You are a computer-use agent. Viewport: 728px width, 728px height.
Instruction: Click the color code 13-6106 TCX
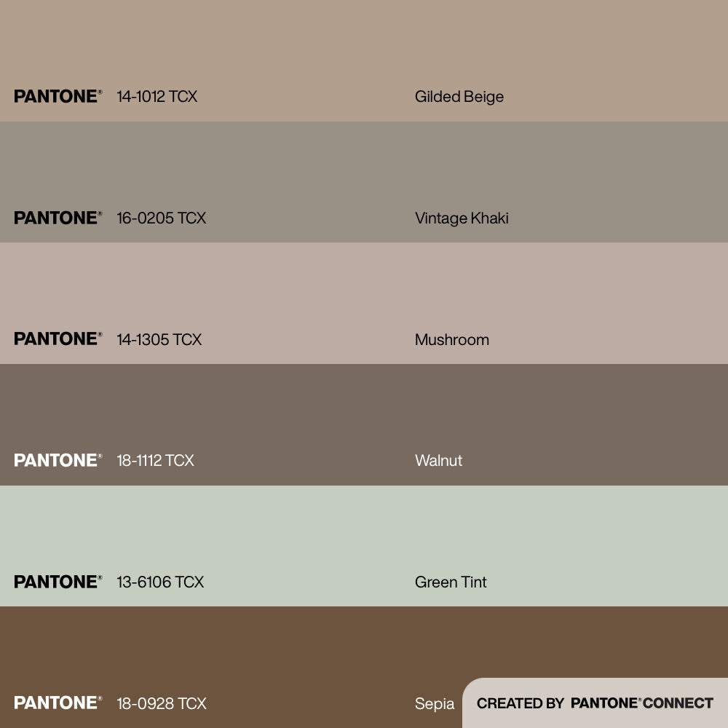[160, 582]
